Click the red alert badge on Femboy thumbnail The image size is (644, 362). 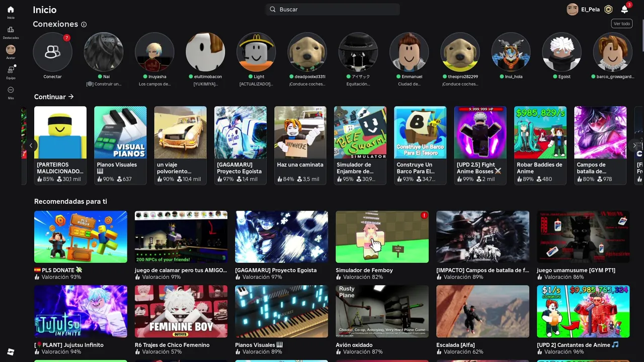click(424, 215)
